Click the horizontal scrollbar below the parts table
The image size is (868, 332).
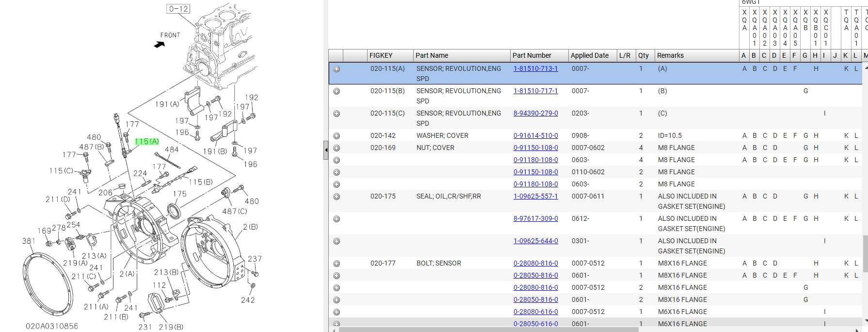(x=489, y=330)
